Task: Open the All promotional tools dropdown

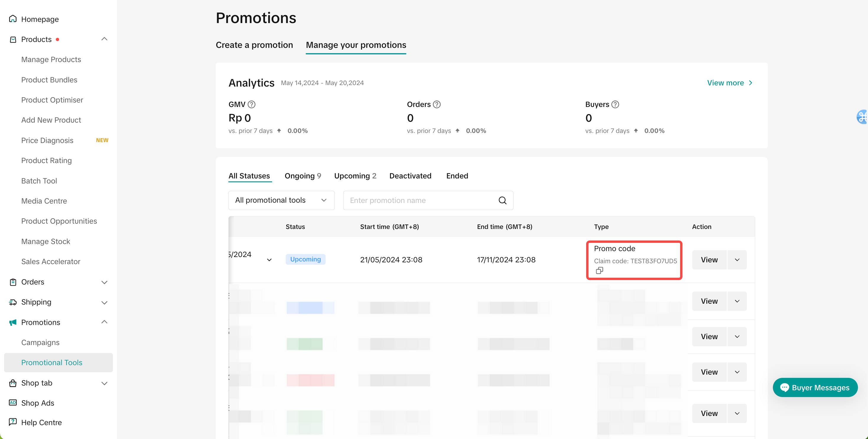Action: [x=281, y=201]
